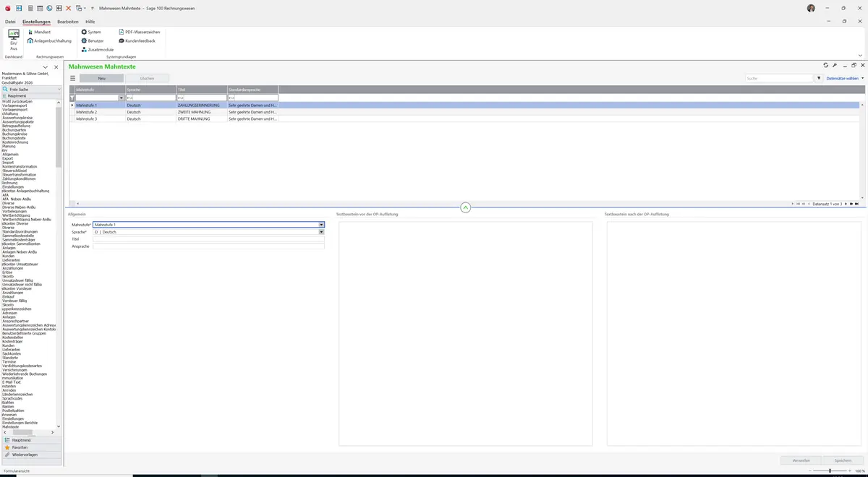868x477 pixels.
Task: Open Kundenfeedback in the ribbon
Action: pyautogui.click(x=137, y=40)
